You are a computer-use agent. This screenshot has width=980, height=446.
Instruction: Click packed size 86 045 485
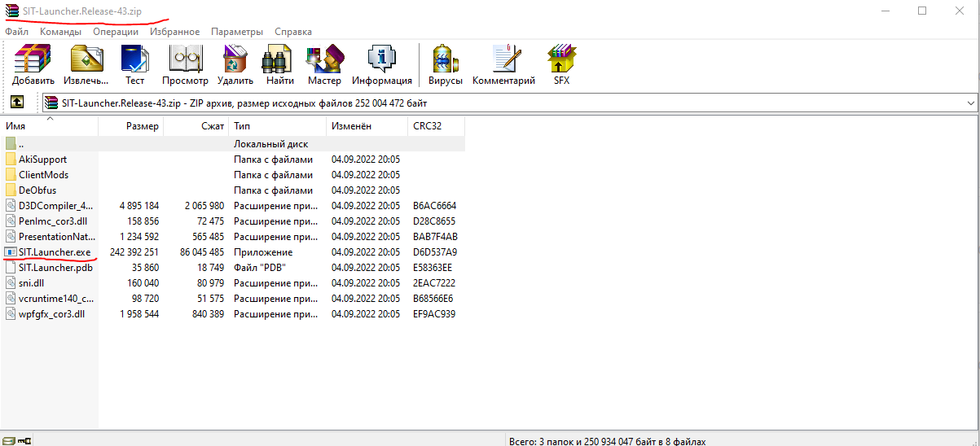click(x=202, y=252)
